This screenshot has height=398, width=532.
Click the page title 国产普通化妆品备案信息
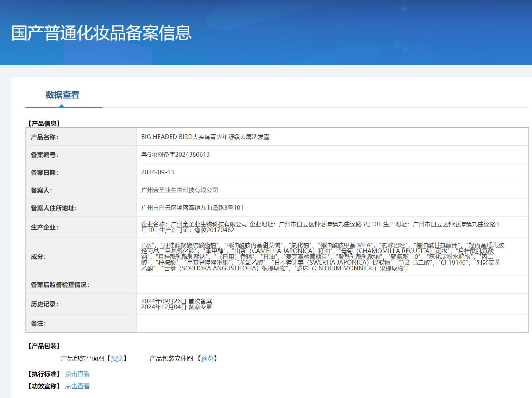click(102, 33)
